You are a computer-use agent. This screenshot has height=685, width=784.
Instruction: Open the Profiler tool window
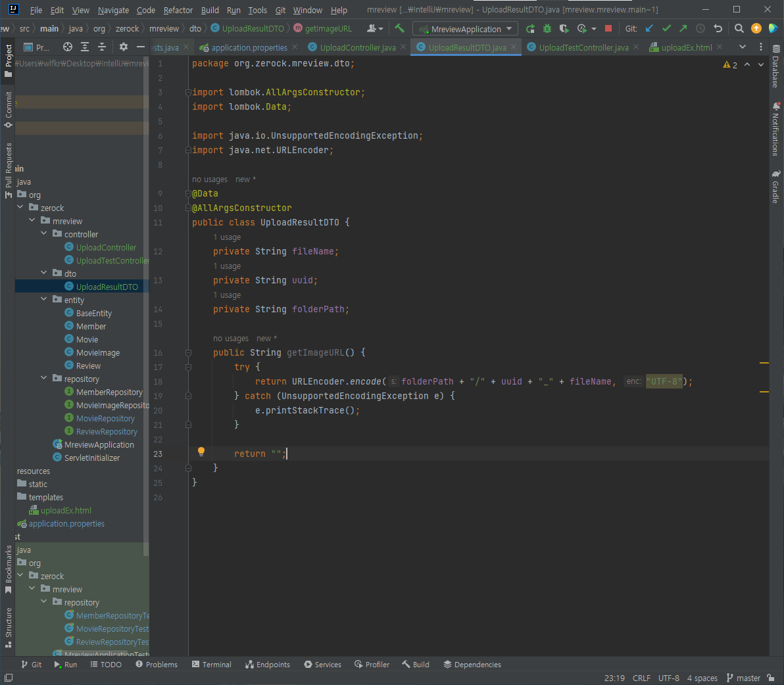372,665
